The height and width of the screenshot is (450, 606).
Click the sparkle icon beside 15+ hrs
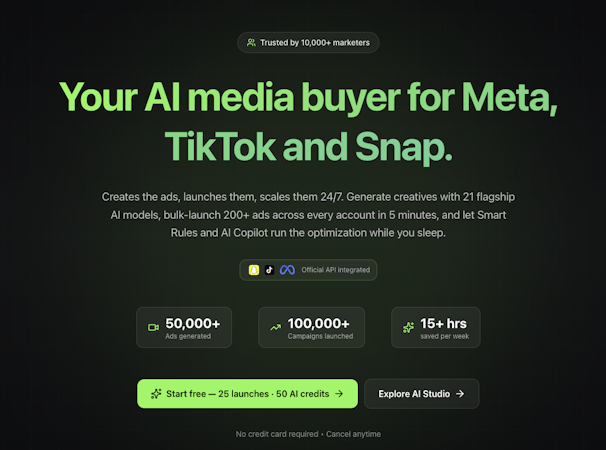pos(408,327)
